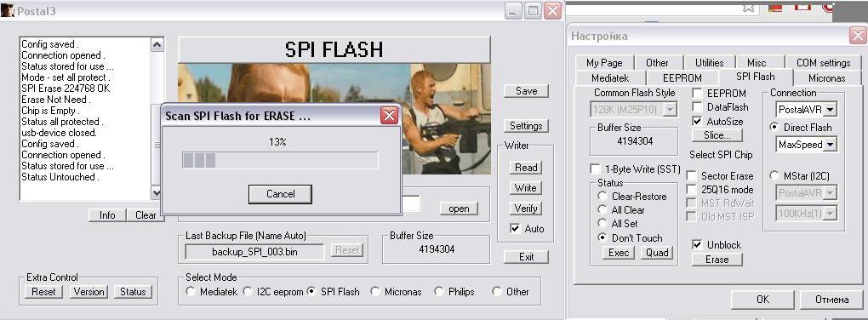Click the Slice... button
The image size is (868, 320).
717,135
